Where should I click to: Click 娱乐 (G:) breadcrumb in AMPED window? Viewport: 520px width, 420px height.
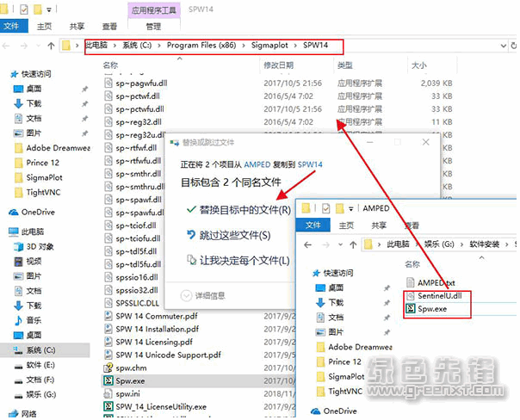(439, 244)
